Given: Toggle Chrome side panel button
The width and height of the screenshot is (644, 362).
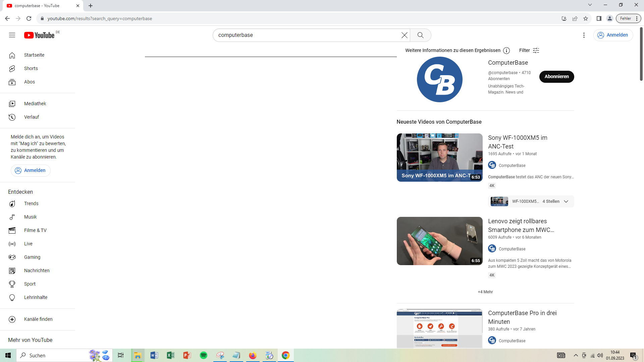Looking at the screenshot, I should coord(599,18).
